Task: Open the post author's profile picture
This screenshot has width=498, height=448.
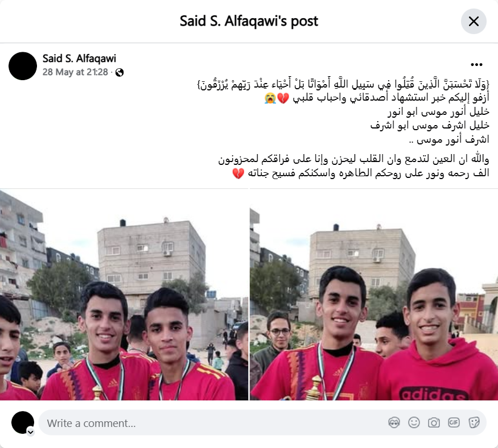Action: [23, 66]
